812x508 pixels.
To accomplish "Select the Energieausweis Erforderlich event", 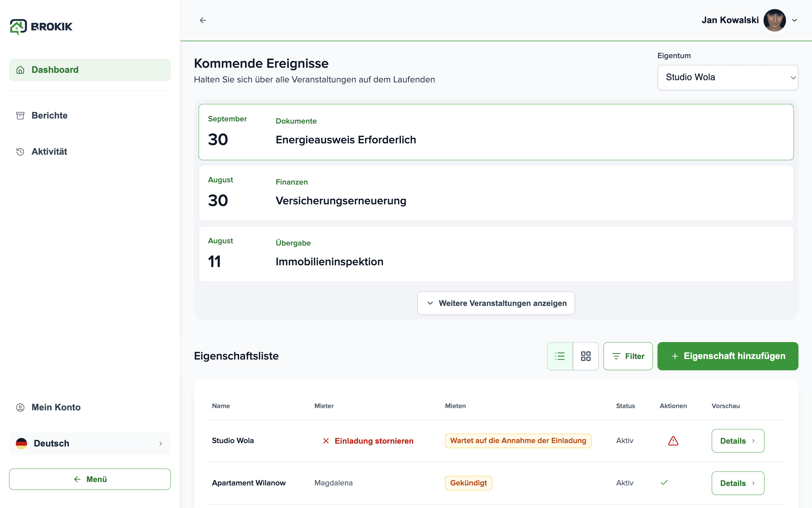I will point(496,132).
